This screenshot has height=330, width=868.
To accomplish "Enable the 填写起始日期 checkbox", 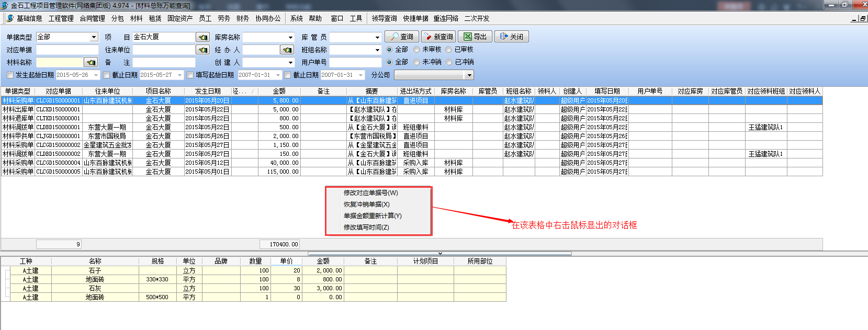I will click(x=190, y=75).
